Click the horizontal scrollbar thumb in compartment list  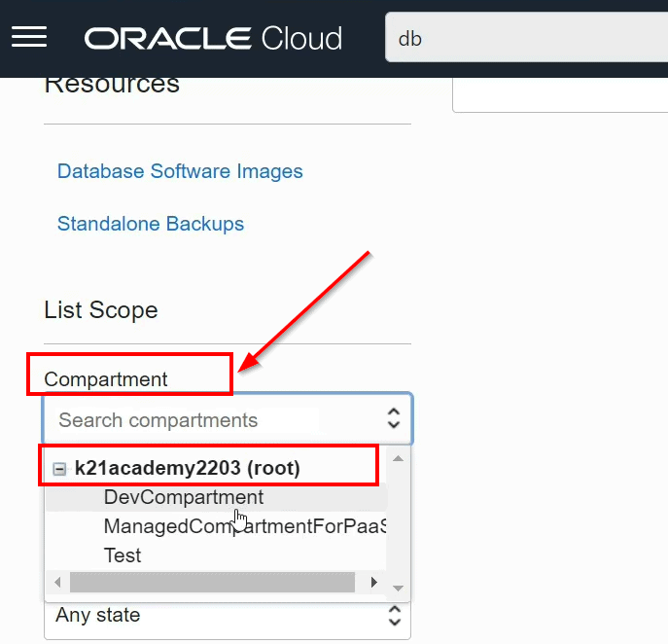pyautogui.click(x=212, y=583)
